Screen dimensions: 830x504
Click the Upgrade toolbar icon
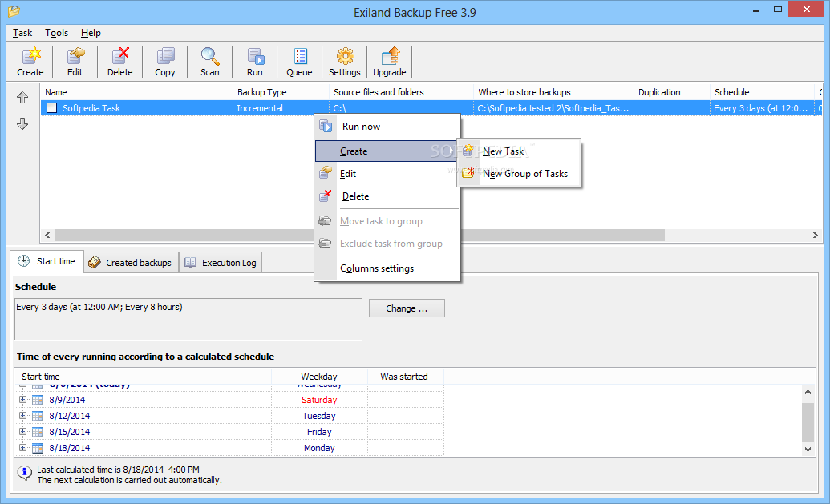(390, 56)
